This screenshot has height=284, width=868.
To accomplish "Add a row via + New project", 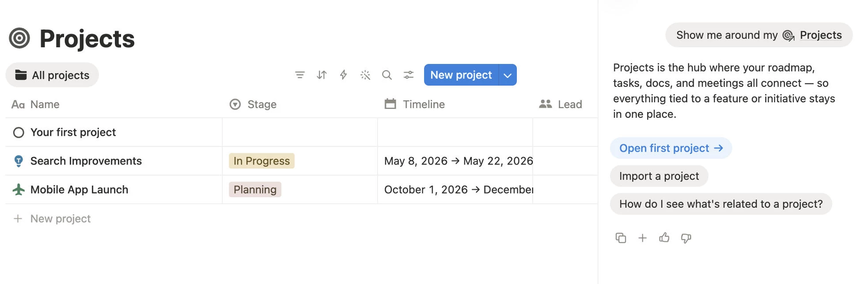I will coord(52,219).
